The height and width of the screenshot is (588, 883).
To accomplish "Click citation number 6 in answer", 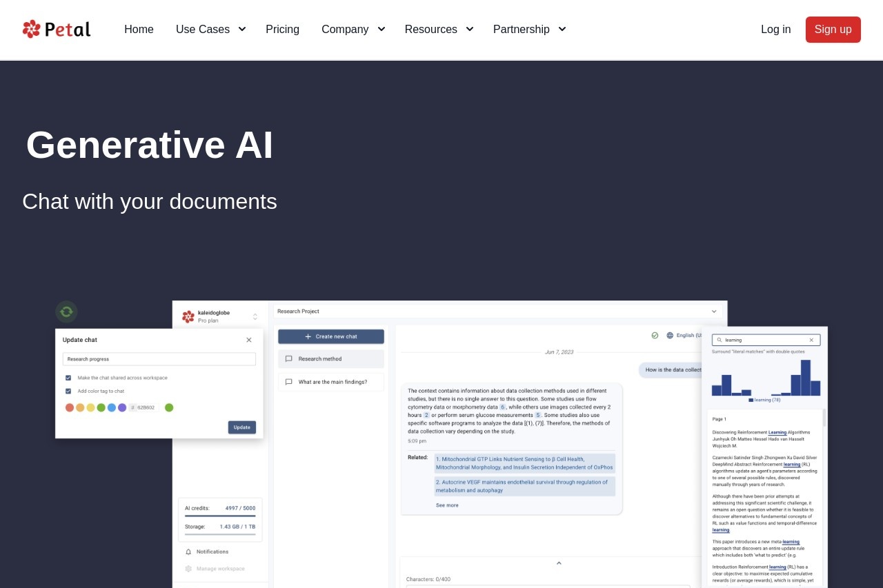I will 503,407.
